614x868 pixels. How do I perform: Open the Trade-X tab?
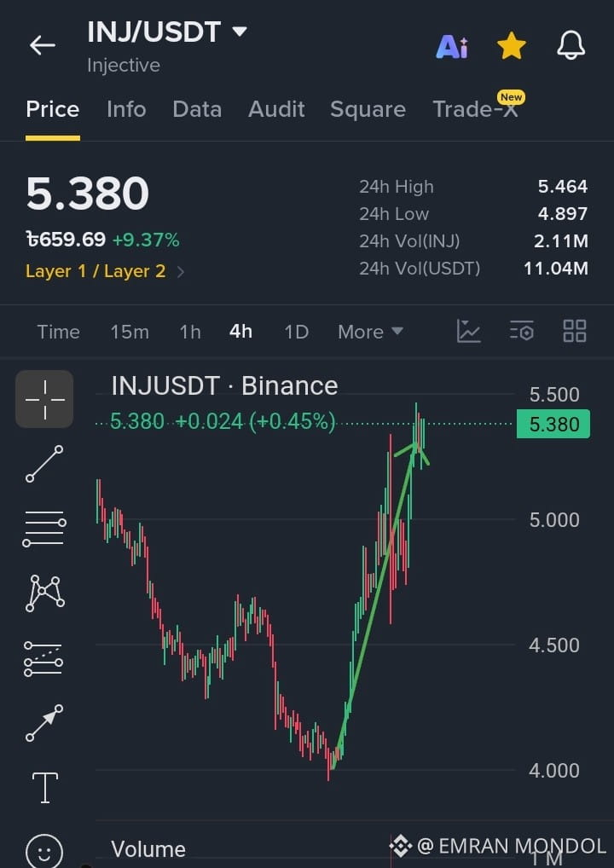coord(476,109)
